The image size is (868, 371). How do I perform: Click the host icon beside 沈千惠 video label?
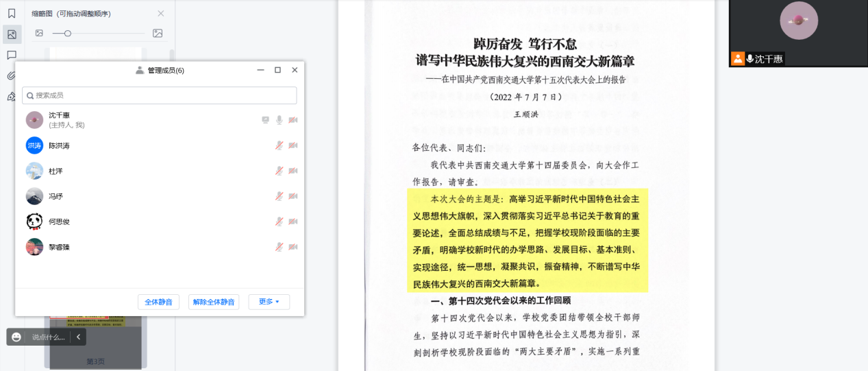pos(738,59)
